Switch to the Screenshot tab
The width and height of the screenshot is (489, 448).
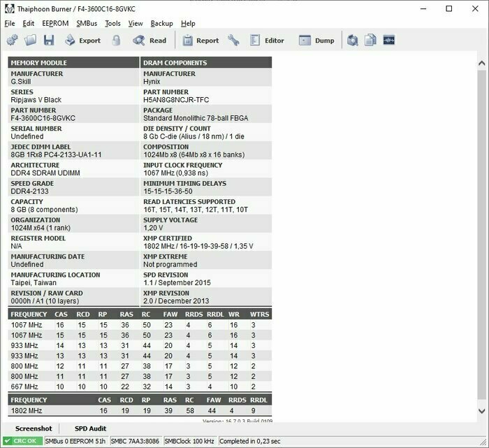[x=34, y=428]
